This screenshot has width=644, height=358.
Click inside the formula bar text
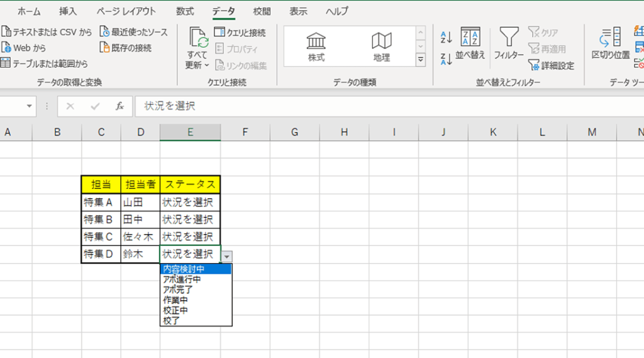pos(170,106)
